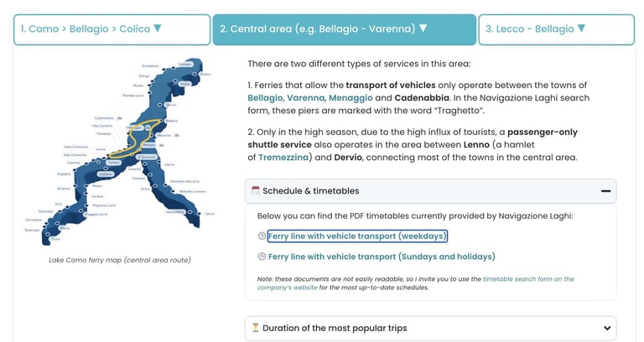Click the clock icon beside Sundays and holidays link

pos(262,256)
